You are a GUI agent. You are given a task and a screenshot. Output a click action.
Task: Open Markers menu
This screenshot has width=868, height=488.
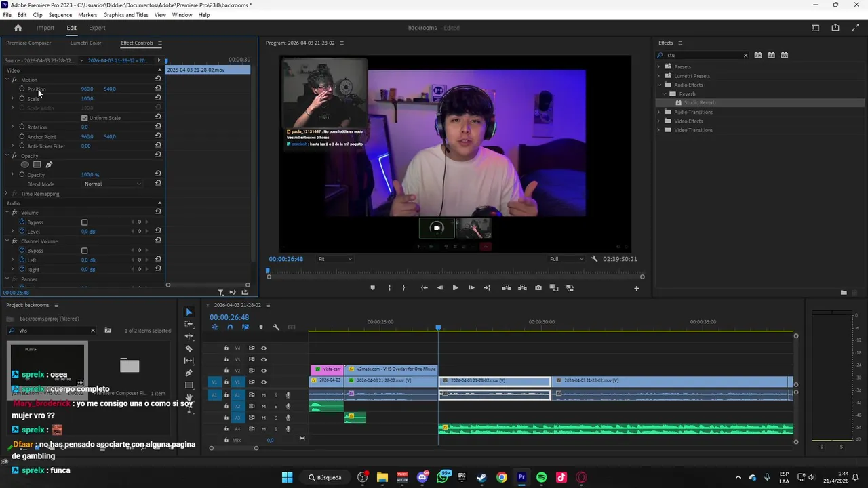point(87,15)
